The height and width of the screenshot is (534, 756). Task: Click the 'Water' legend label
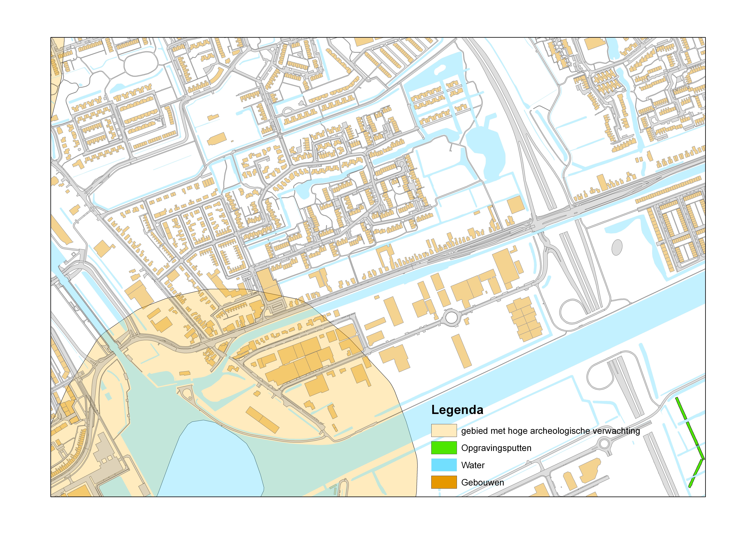click(x=473, y=465)
